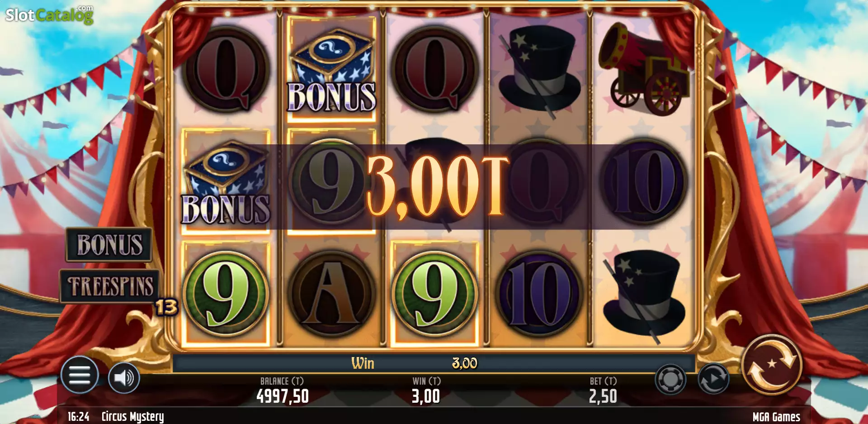Open the hamburger menu button
Viewport: 868px width, 424px height.
[80, 375]
